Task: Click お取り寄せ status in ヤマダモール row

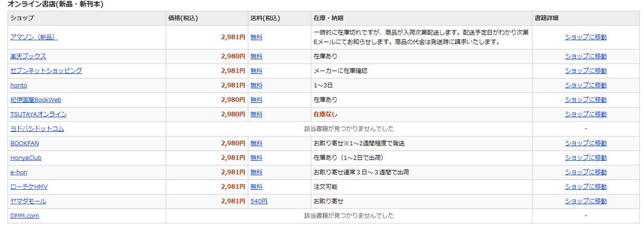Action: coord(328,201)
